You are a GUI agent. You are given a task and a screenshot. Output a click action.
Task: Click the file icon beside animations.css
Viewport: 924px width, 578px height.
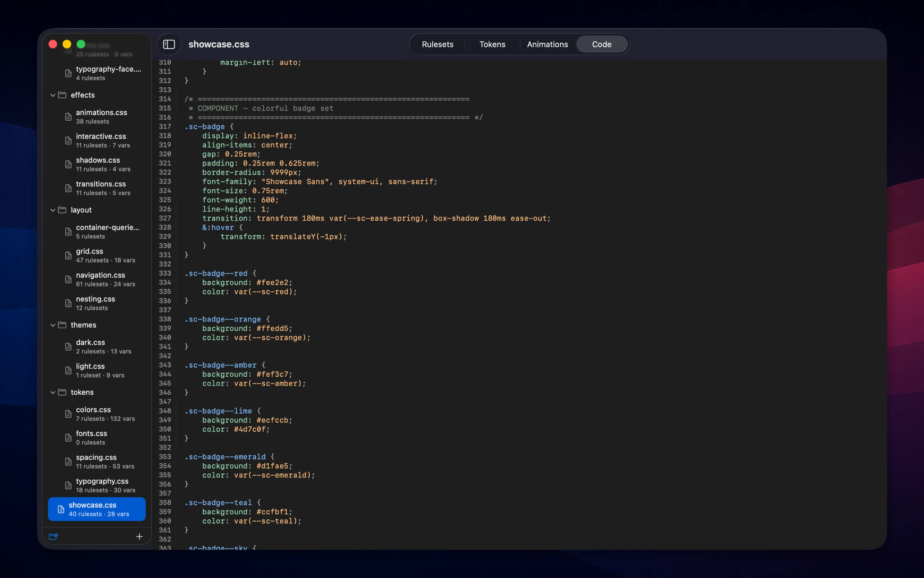(x=68, y=117)
